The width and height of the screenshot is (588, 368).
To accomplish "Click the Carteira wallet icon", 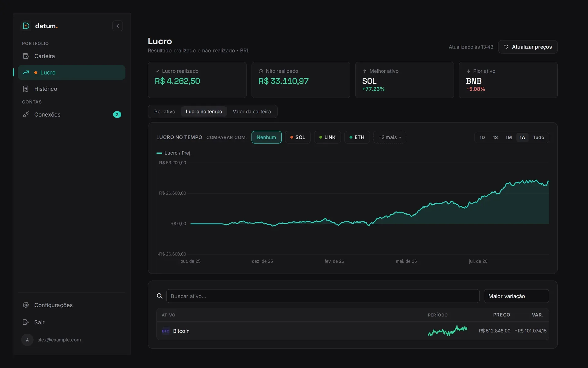I will click(26, 56).
